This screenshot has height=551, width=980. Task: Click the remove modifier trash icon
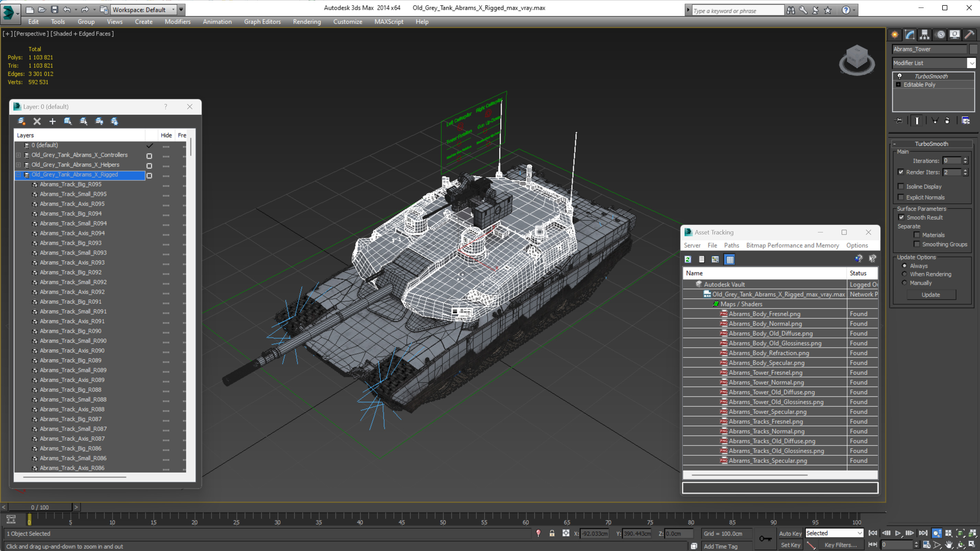pyautogui.click(x=947, y=120)
